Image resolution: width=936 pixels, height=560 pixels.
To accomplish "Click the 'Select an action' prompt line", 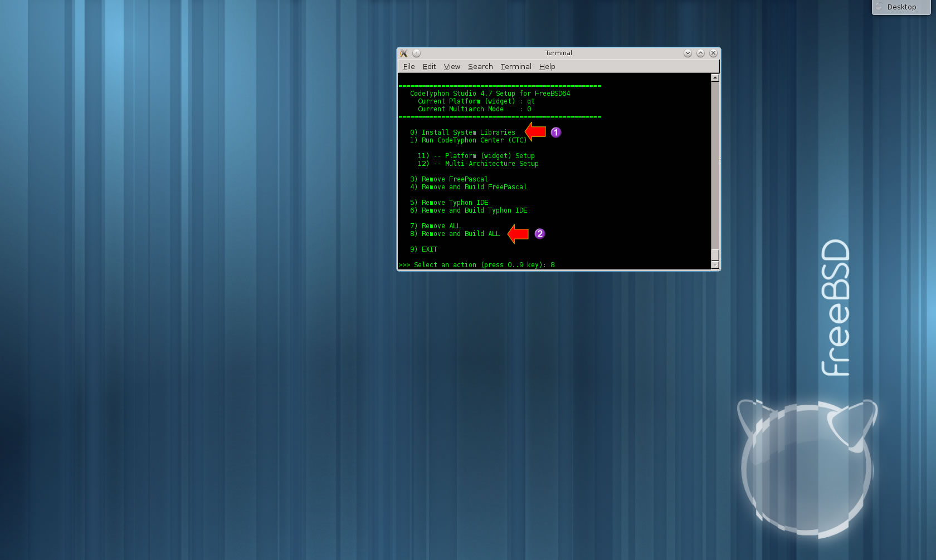I will pos(477,265).
